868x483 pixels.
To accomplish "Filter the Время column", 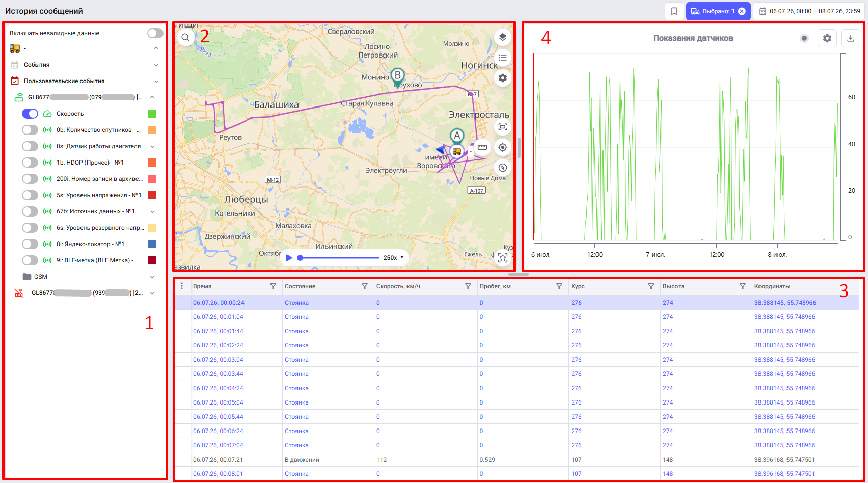I will coord(273,286).
